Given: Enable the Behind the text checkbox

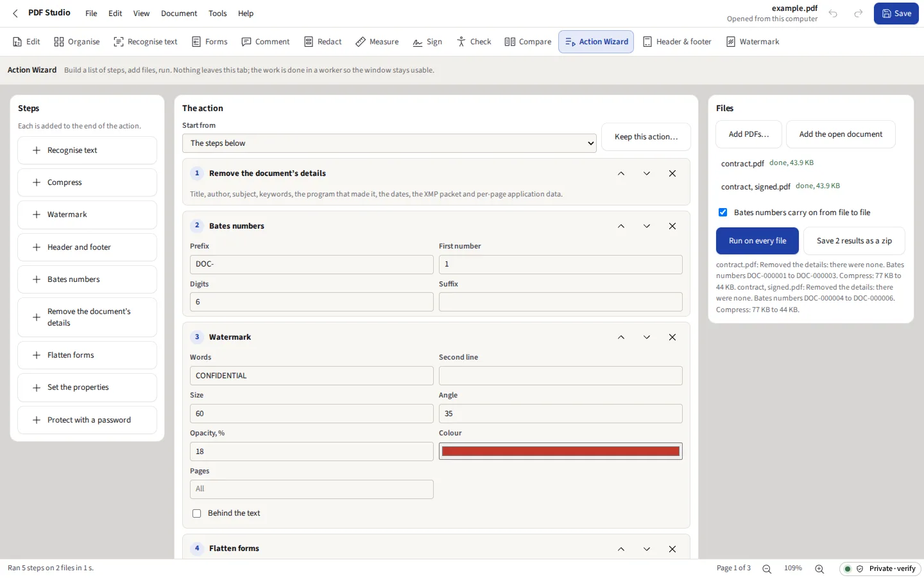Looking at the screenshot, I should 197,513.
